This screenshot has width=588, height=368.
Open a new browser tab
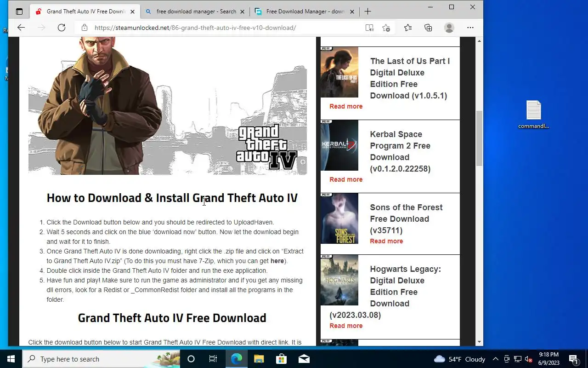point(367,11)
